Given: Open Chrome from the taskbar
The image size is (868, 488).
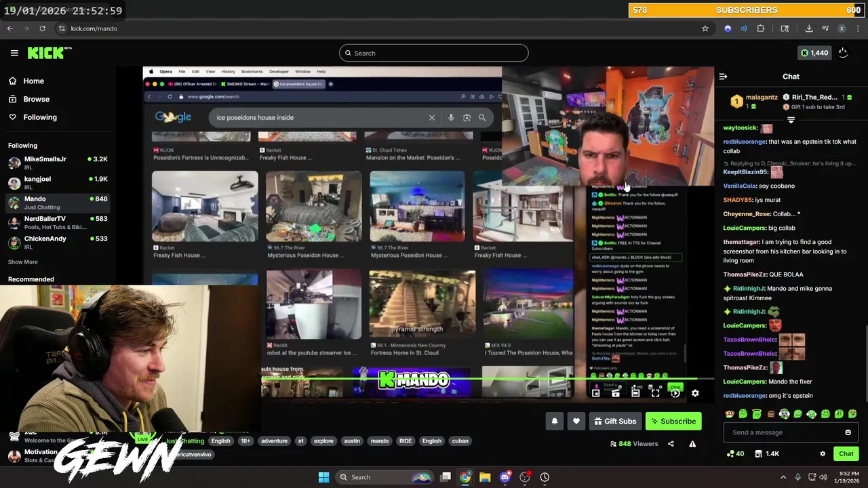Looking at the screenshot, I should (x=465, y=477).
